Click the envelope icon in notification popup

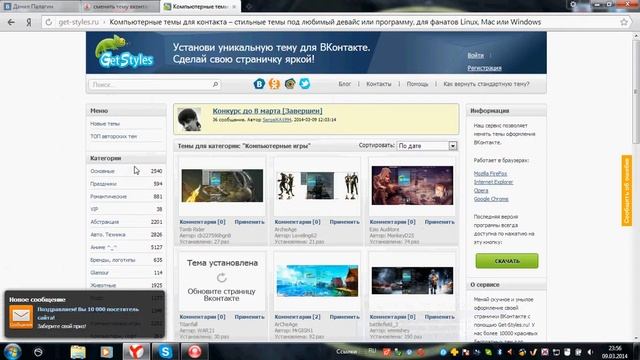(x=21, y=317)
